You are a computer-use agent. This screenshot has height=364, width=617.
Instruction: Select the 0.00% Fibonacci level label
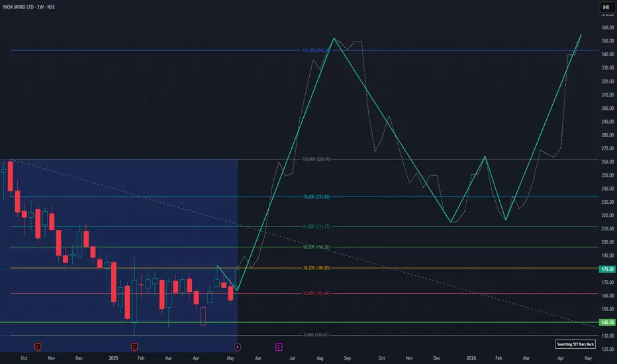316,335
